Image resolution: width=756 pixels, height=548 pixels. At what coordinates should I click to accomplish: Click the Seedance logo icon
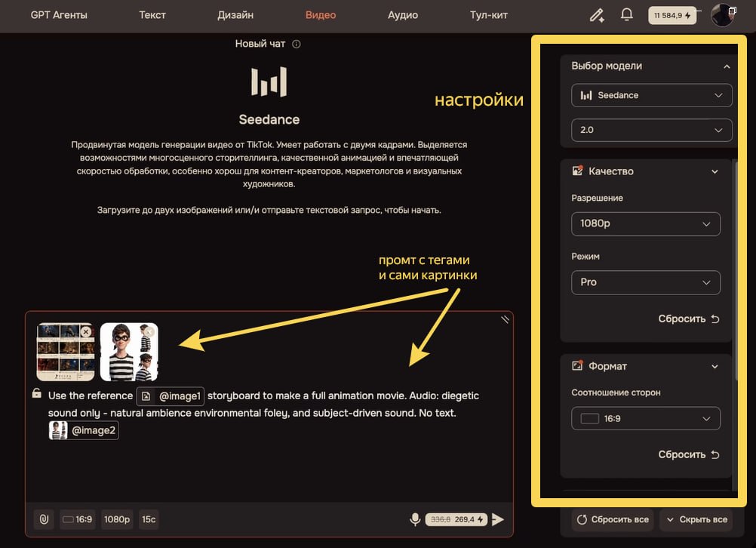[x=269, y=82]
